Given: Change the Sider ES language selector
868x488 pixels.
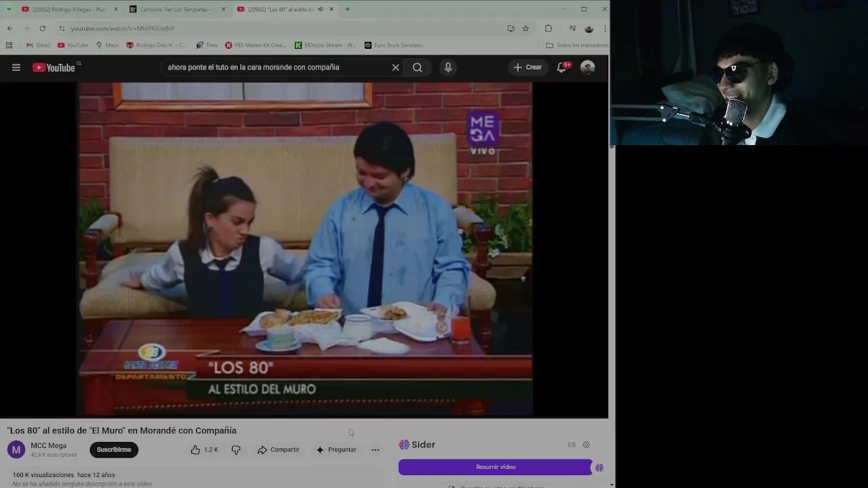Looking at the screenshot, I should click(x=572, y=445).
